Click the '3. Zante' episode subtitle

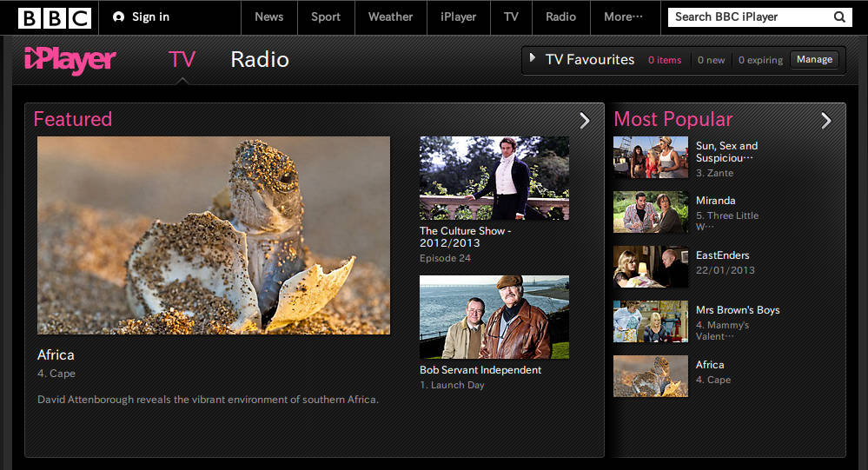point(715,173)
